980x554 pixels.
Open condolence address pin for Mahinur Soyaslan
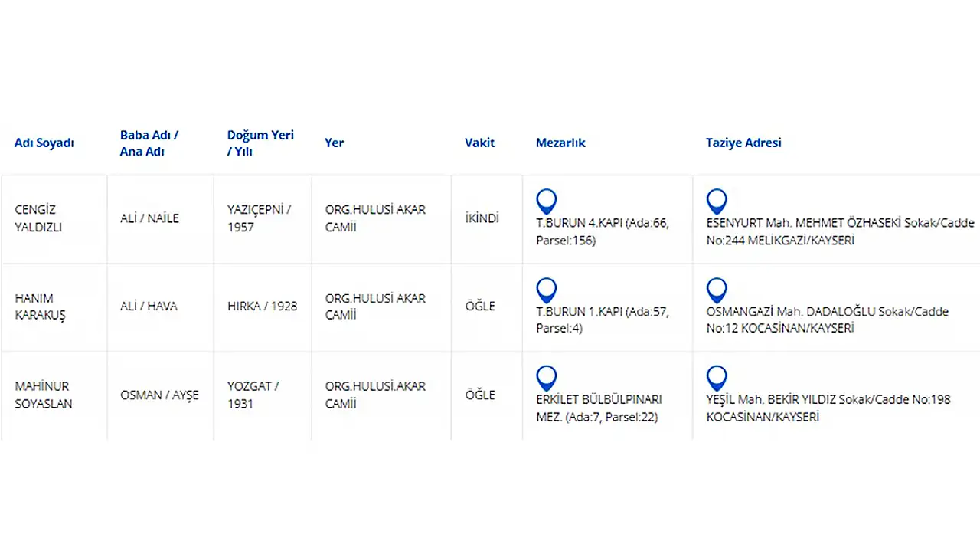[717, 379]
